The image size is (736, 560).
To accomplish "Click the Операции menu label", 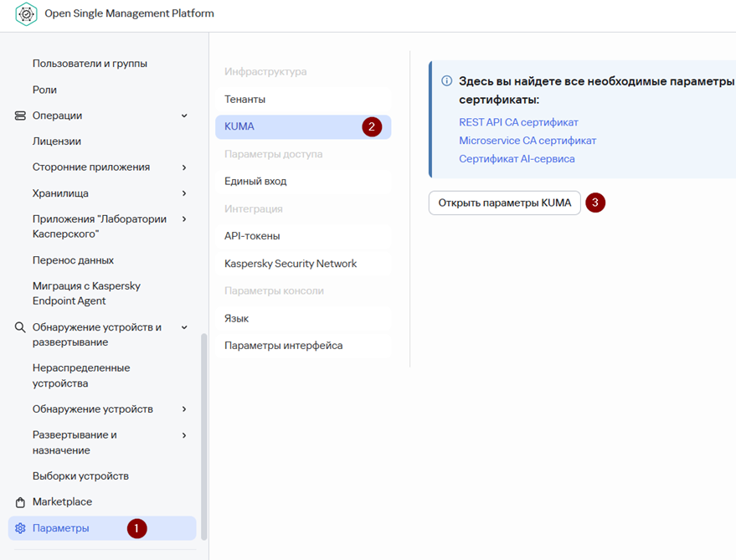I will click(57, 116).
